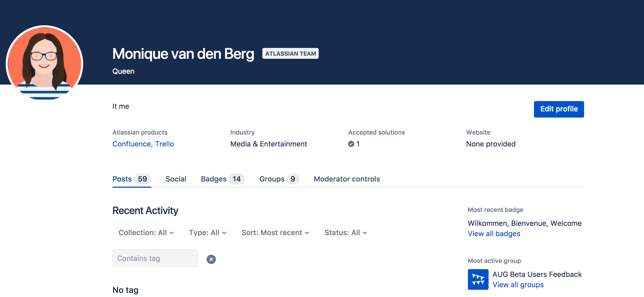
Task: Click Monique's profile avatar picture
Action: (x=44, y=63)
